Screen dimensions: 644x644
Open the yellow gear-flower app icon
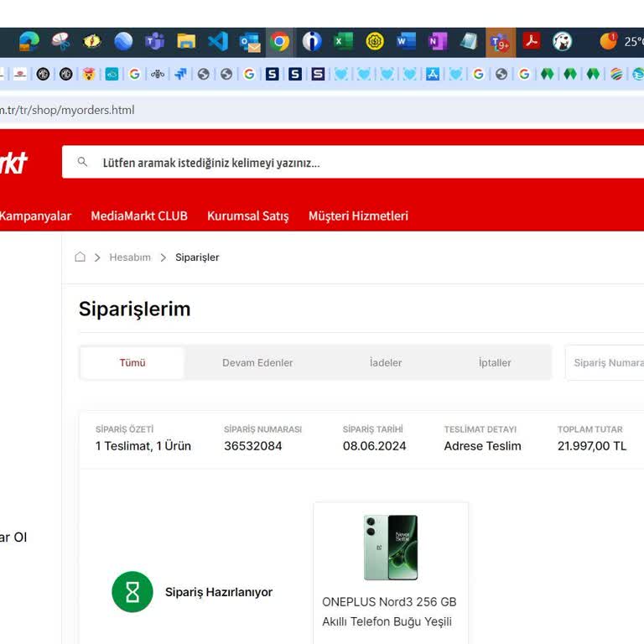point(375,41)
